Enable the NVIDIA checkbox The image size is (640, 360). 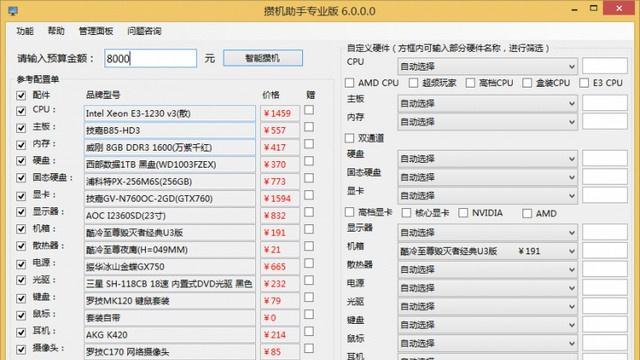pyautogui.click(x=463, y=213)
